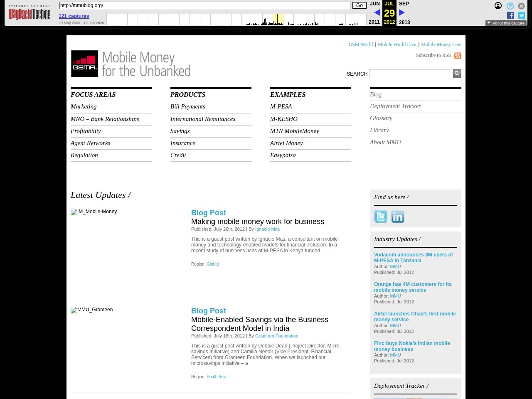The height and width of the screenshot is (399, 532).
Task: Open the Deployment Tracker menu item
Action: click(x=395, y=106)
